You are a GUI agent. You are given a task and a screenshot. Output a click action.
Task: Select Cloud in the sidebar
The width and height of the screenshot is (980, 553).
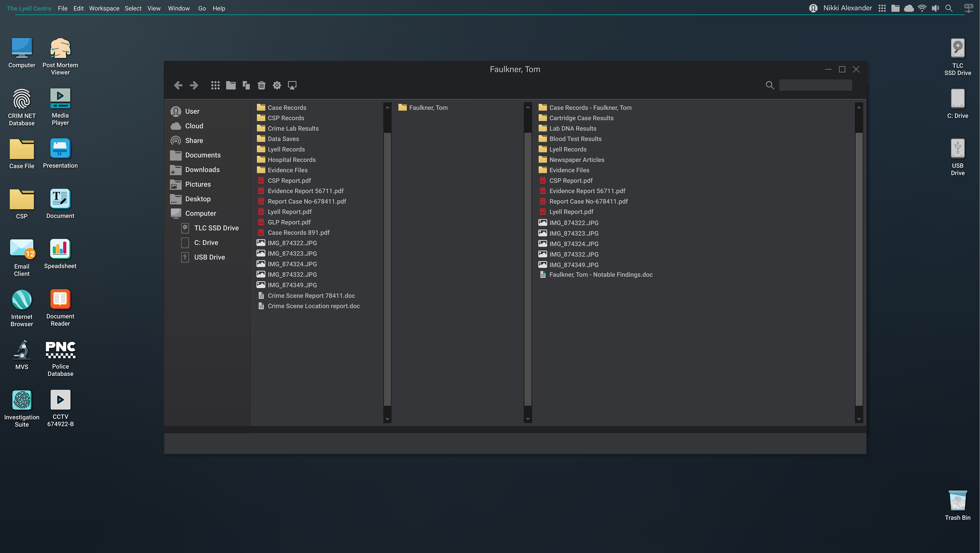[x=187, y=126]
